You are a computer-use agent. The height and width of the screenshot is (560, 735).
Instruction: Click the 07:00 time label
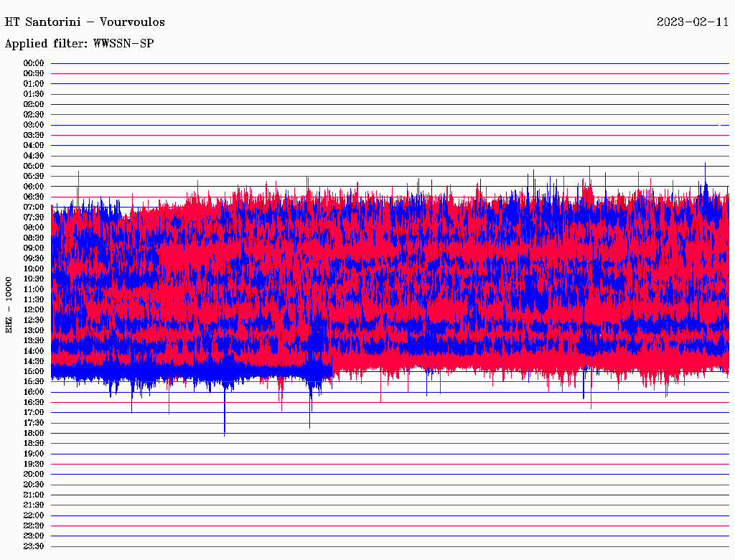point(34,207)
